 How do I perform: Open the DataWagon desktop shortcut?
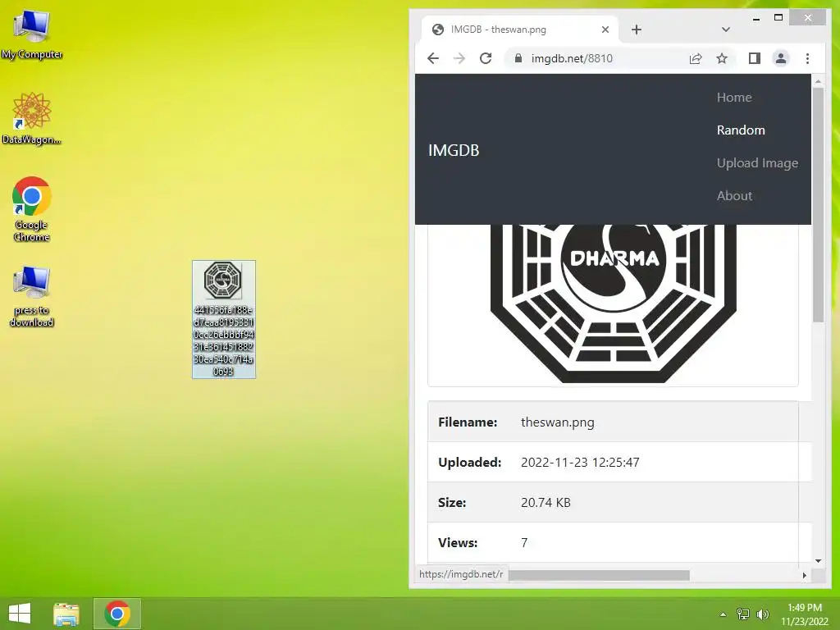(32, 118)
